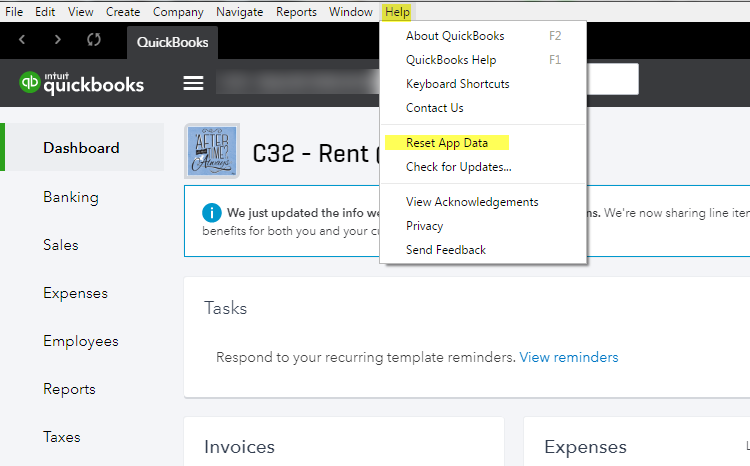This screenshot has width=750, height=466.
Task: Open the Reports menu in menu bar
Action: point(295,12)
